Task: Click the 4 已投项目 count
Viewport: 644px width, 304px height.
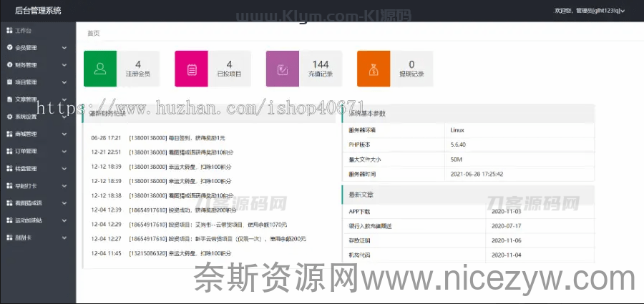Action: 229,64
